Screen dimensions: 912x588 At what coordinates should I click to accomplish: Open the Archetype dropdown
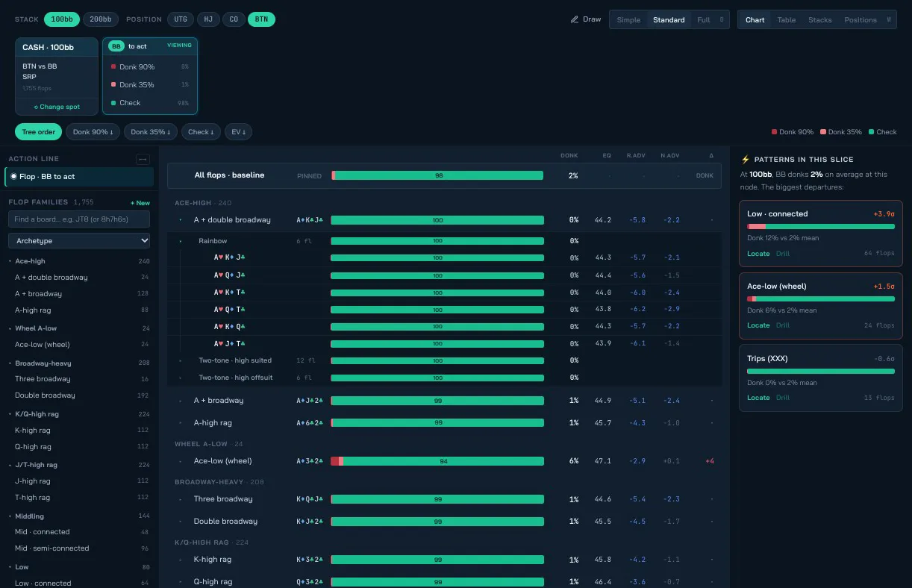[79, 241]
